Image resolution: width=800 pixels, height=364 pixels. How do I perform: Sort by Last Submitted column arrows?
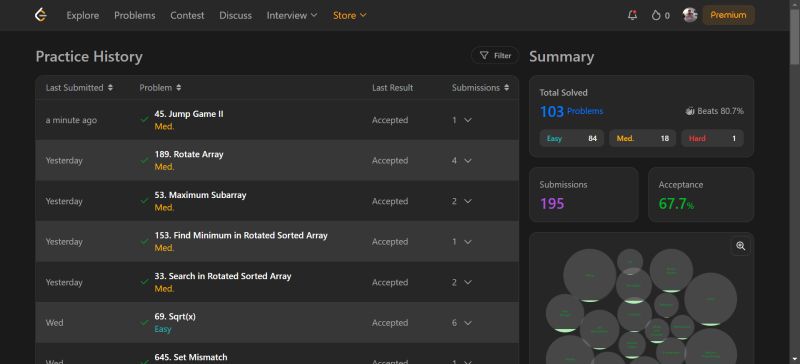tap(110, 88)
